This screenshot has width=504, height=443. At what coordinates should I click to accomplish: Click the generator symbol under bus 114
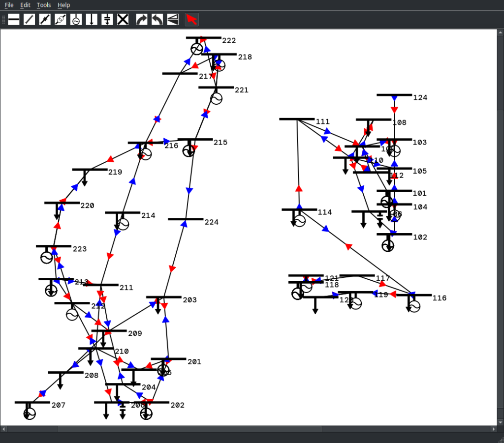coord(300,221)
